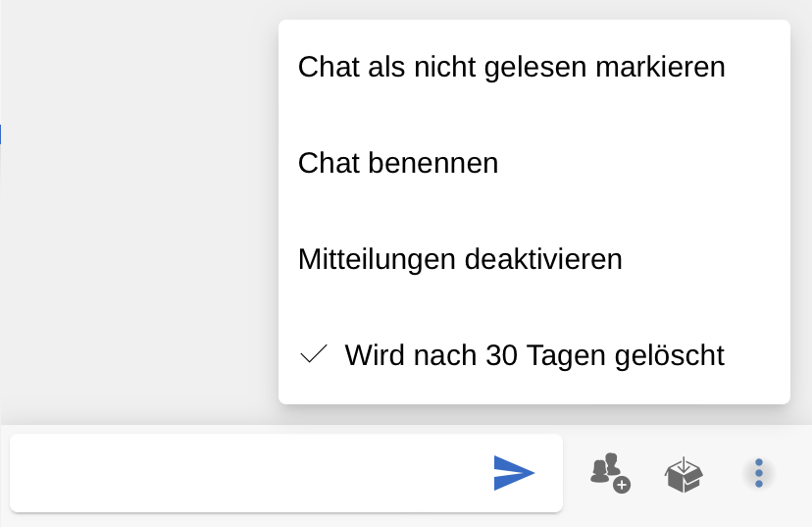This screenshot has width=812, height=527.
Task: Click the checkmark icon before 'Wird nach 30 Tagen'
Action: 313,354
